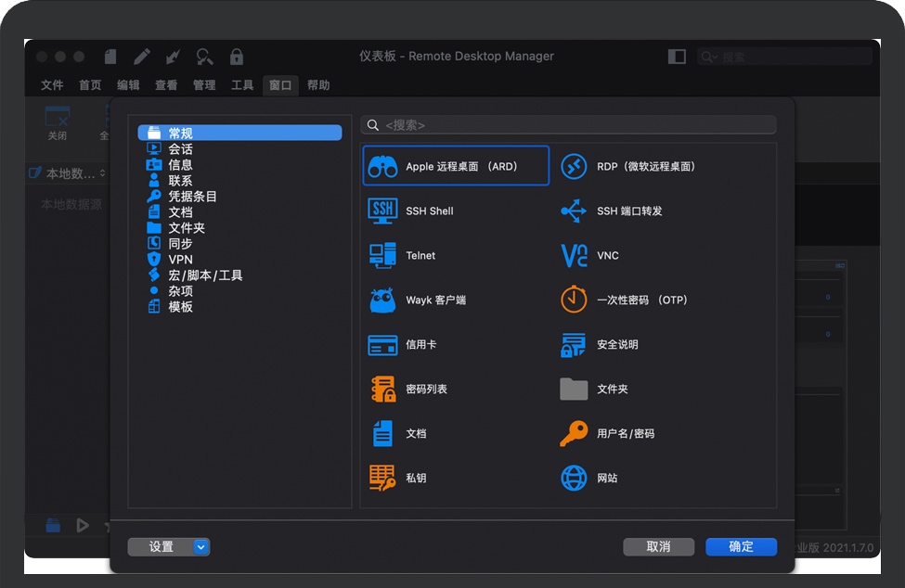The width and height of the screenshot is (905, 588).
Task: Confirm with the 确定 button
Action: coord(741,546)
